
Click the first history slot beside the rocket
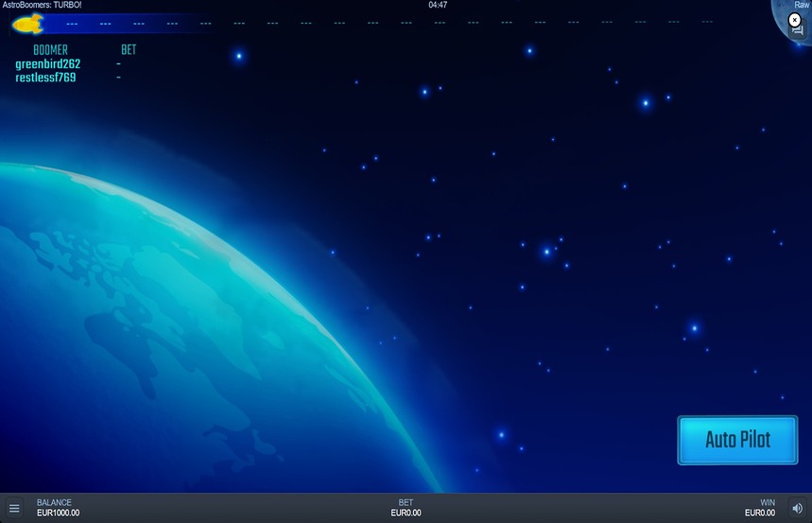pyautogui.click(x=72, y=24)
